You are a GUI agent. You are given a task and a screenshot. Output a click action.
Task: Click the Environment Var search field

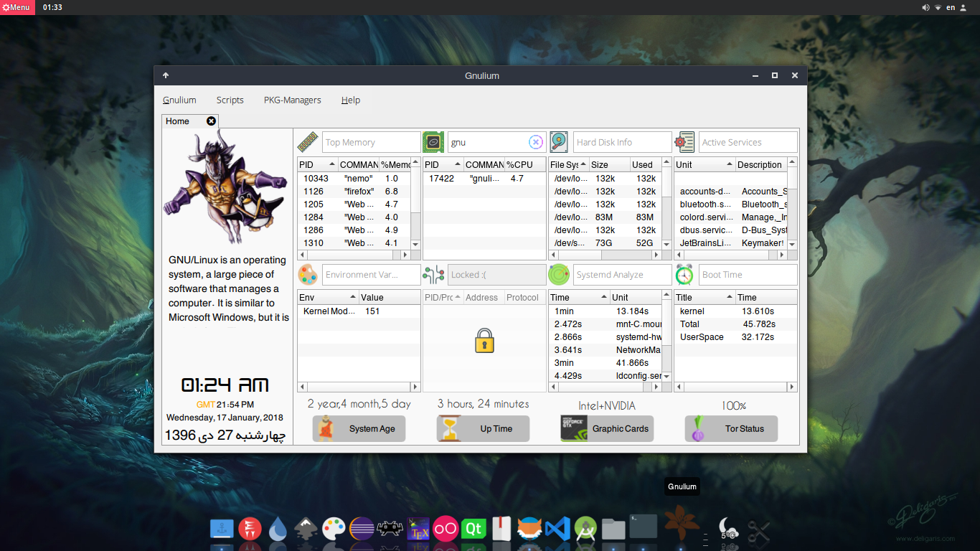click(x=372, y=275)
